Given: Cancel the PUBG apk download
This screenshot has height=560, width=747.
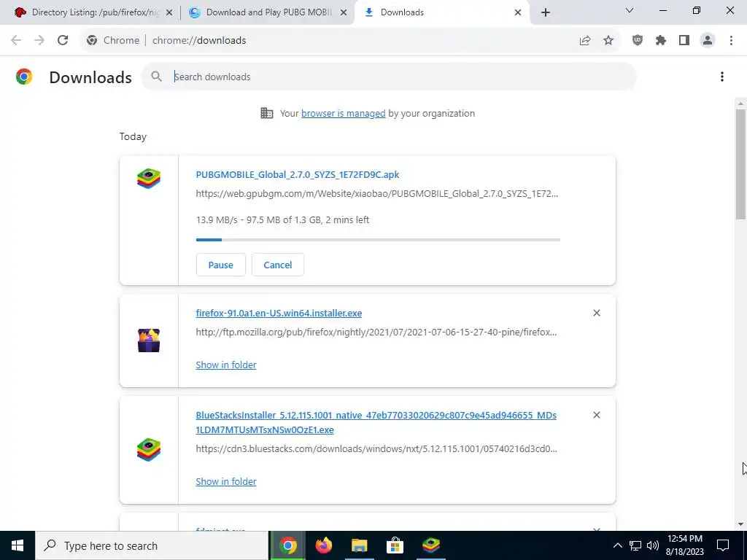Looking at the screenshot, I should pyautogui.click(x=278, y=265).
